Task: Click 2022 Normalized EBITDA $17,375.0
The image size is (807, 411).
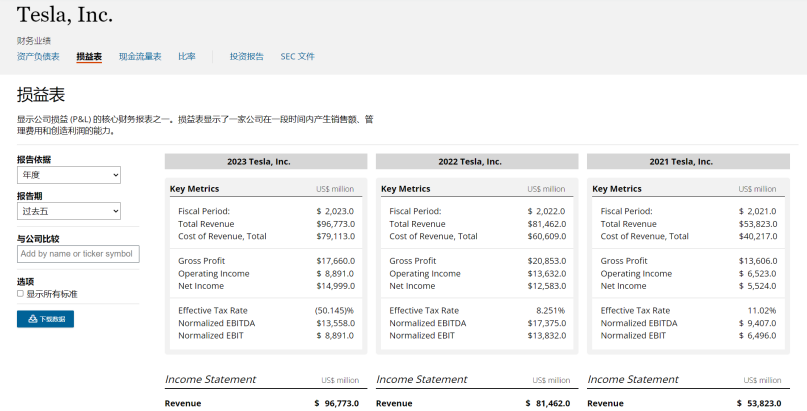Action: [x=547, y=323]
